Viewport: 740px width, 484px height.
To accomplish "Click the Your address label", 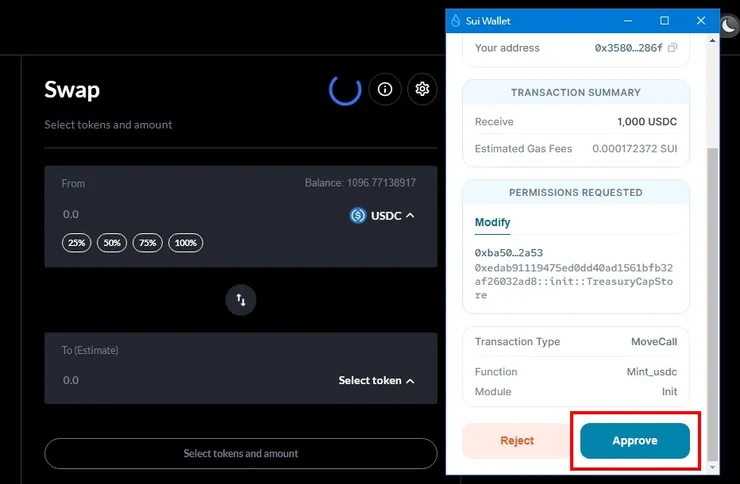I will (507, 48).
